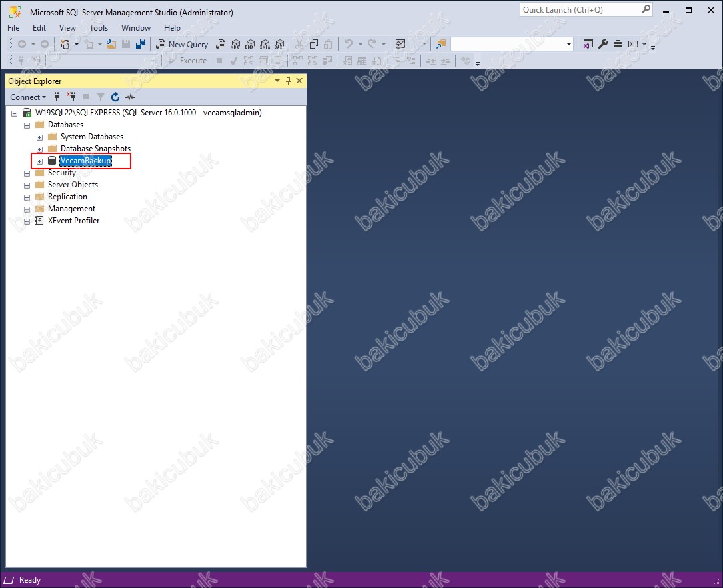Create an Analysis Services DMX query

click(250, 44)
